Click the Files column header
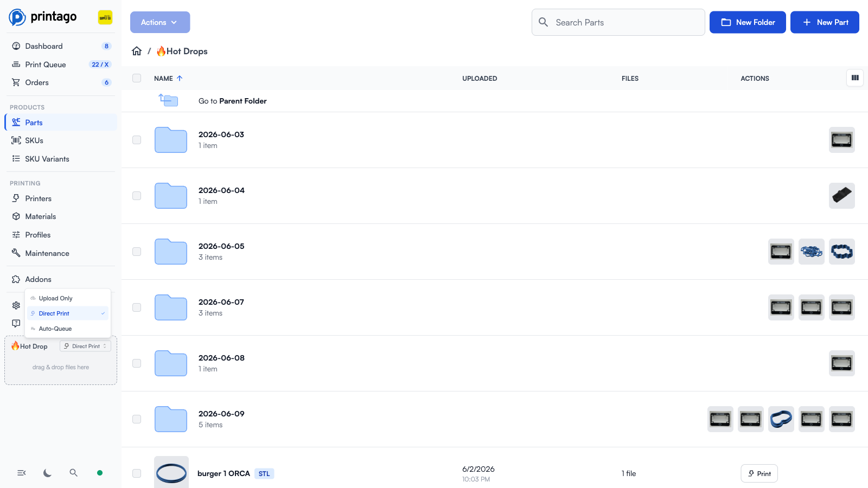868x488 pixels. pos(630,79)
